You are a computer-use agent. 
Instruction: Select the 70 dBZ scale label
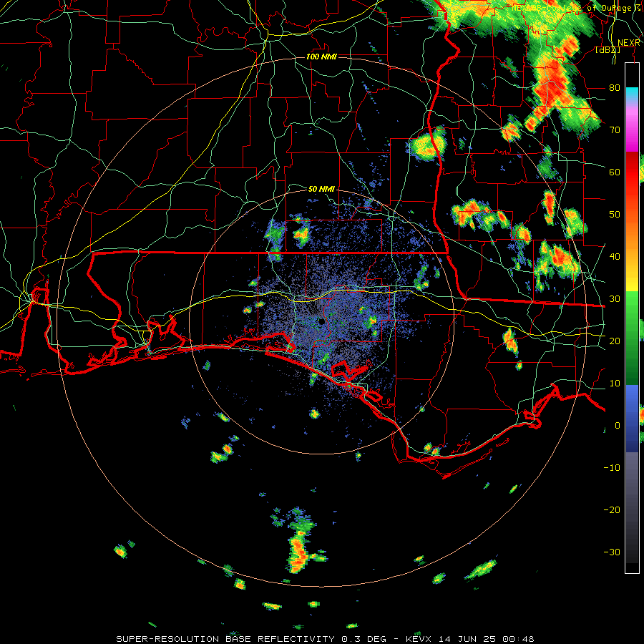pos(615,130)
